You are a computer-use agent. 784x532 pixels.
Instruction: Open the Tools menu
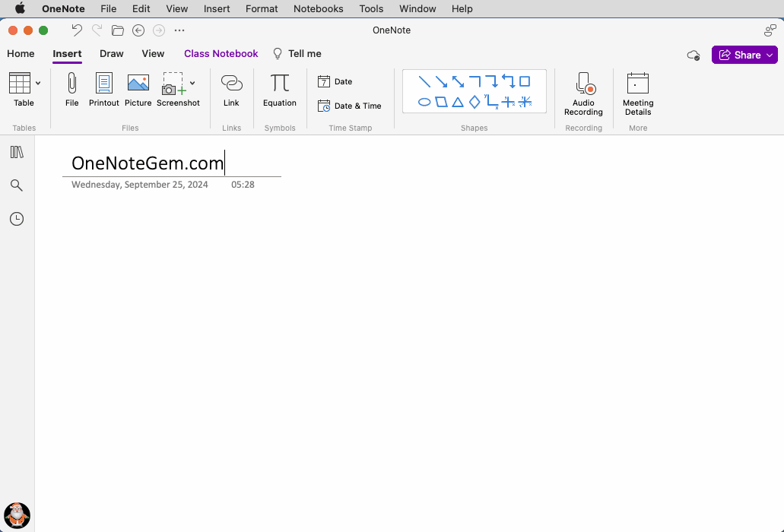[371, 8]
